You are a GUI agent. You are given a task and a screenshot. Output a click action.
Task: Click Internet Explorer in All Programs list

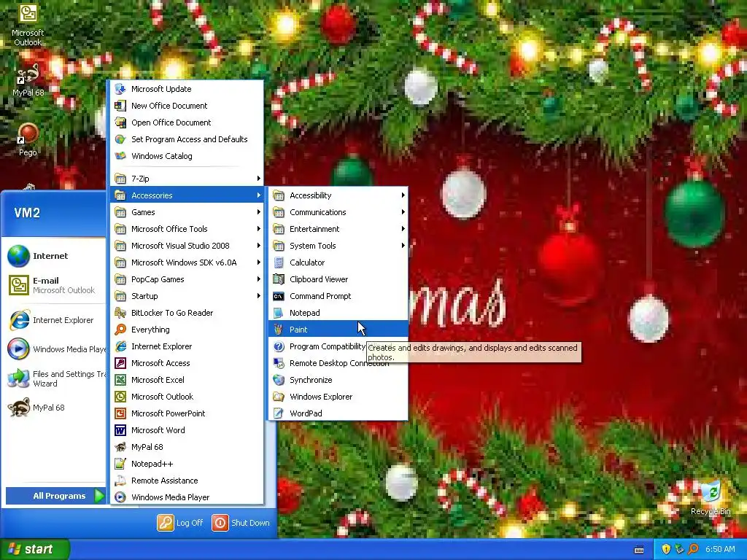point(187,346)
